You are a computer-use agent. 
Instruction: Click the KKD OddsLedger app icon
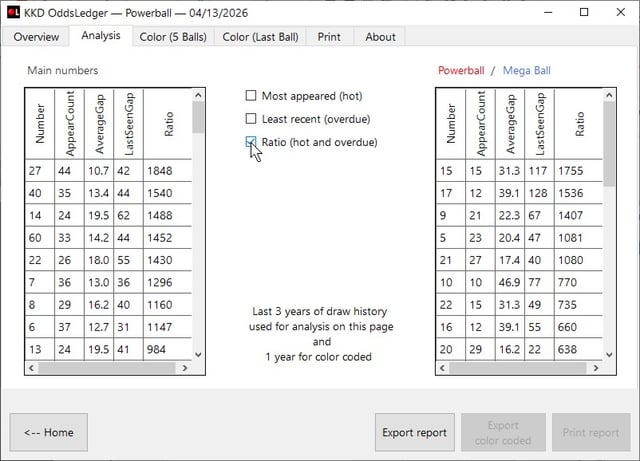click(13, 12)
